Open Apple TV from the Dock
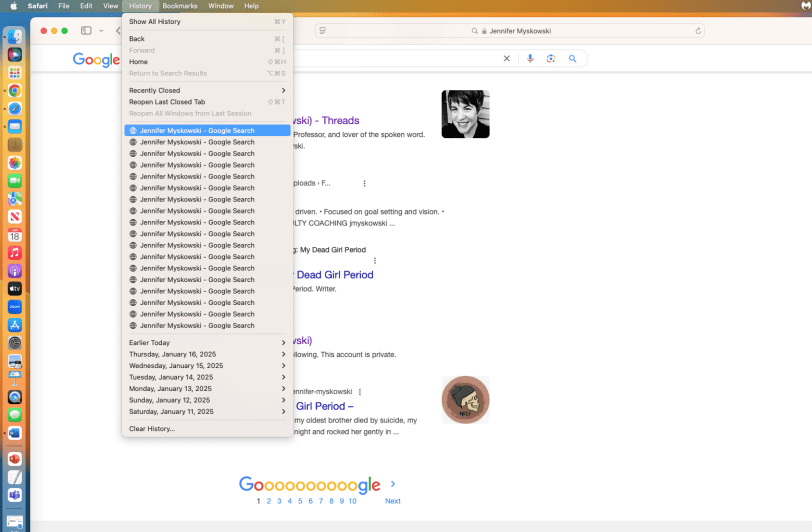 tap(14, 289)
